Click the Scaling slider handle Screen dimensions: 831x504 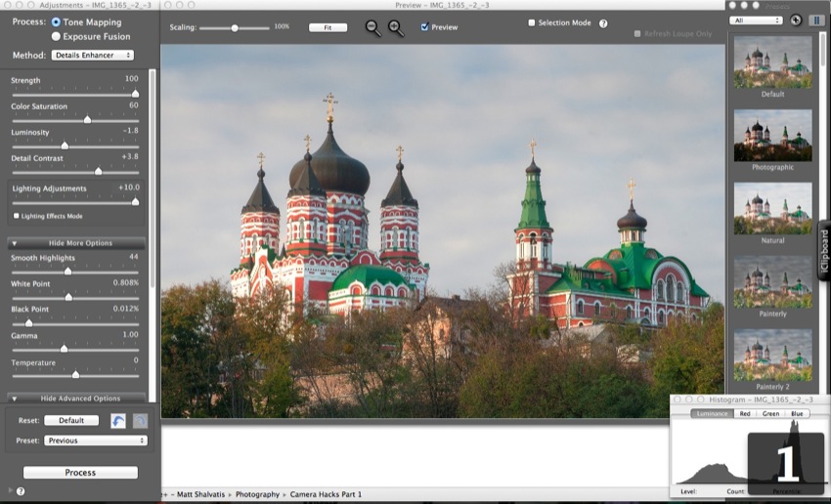pyautogui.click(x=235, y=28)
